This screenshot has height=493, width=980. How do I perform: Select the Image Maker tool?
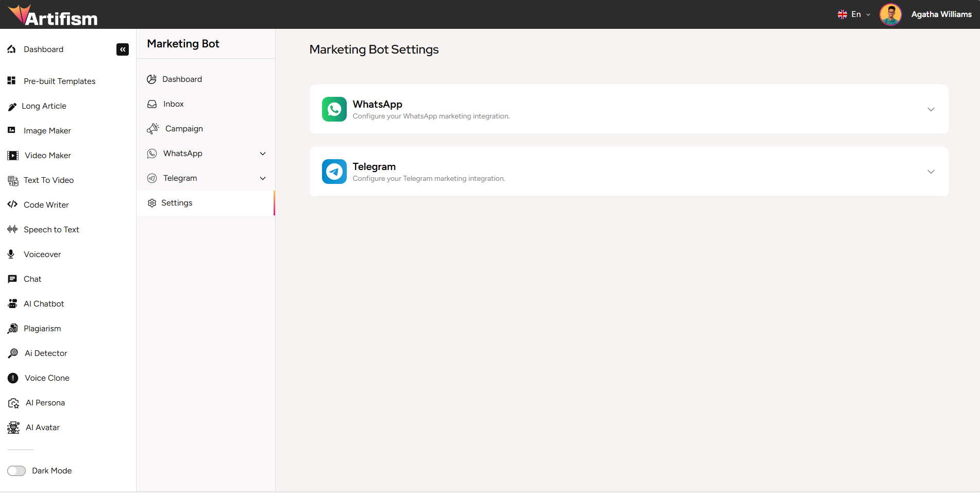[47, 130]
